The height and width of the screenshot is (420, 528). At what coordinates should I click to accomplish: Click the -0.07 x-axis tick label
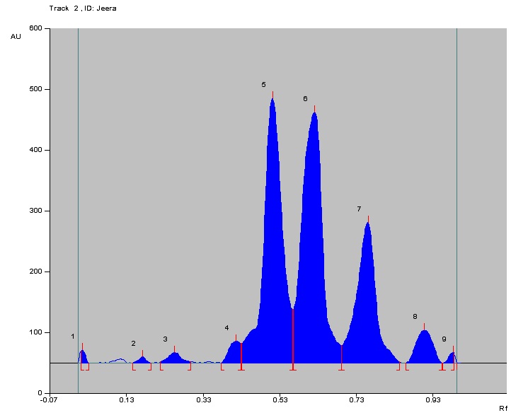49,400
